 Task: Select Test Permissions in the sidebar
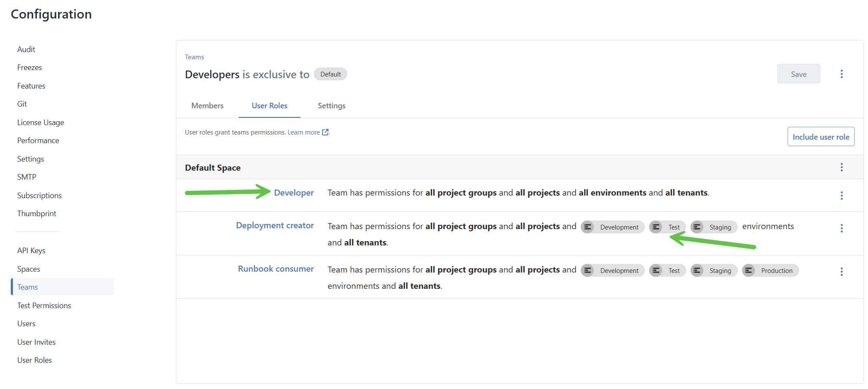pos(44,305)
